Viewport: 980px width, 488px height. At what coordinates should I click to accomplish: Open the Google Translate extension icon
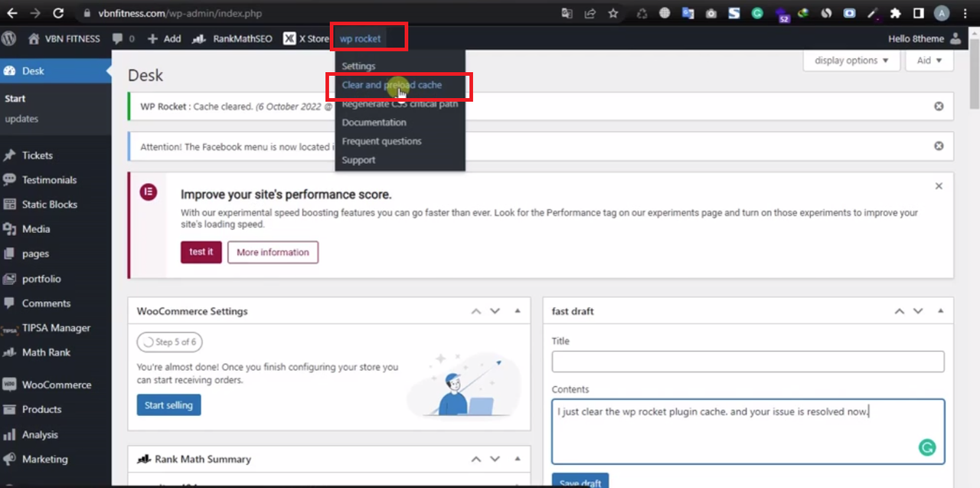tap(688, 13)
